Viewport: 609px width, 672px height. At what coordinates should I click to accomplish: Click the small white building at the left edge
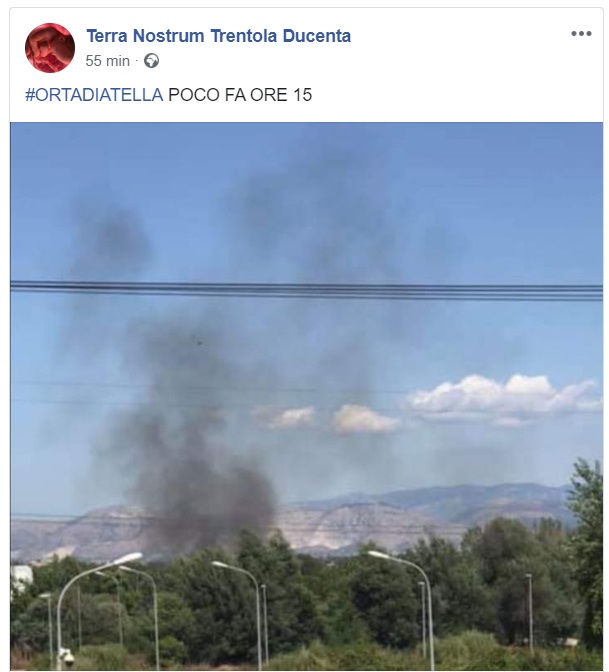(x=21, y=576)
